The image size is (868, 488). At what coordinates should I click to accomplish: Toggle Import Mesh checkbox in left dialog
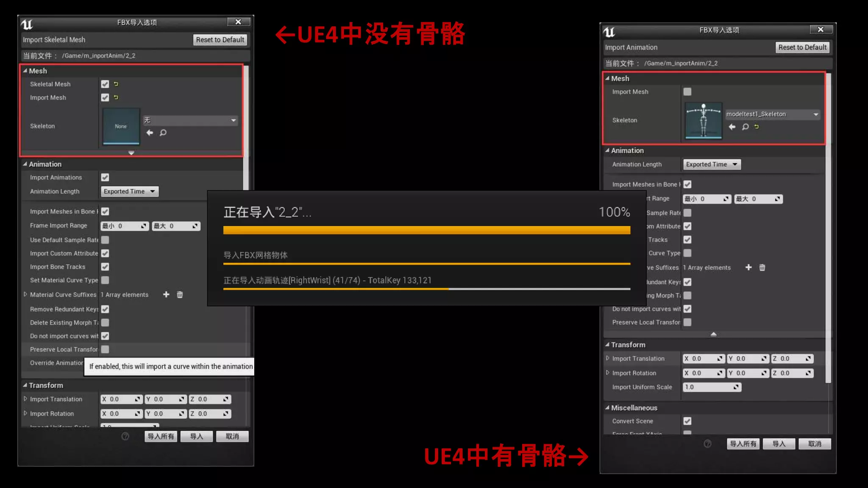105,97
